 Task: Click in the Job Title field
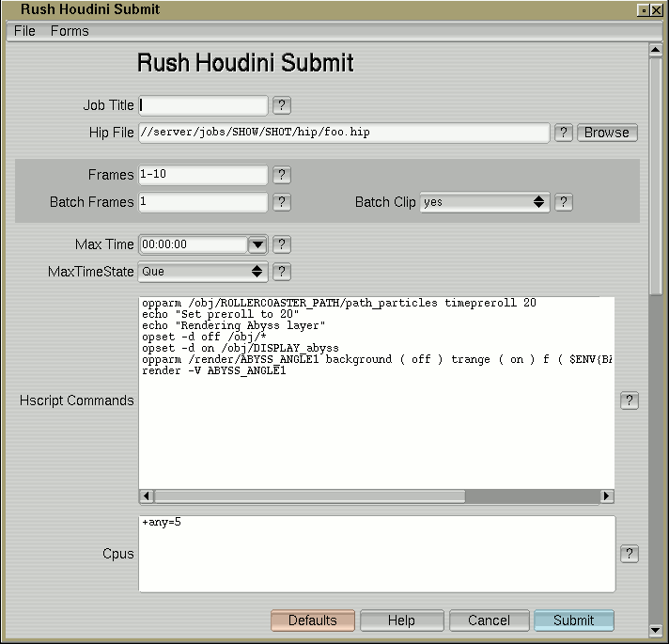[203, 105]
